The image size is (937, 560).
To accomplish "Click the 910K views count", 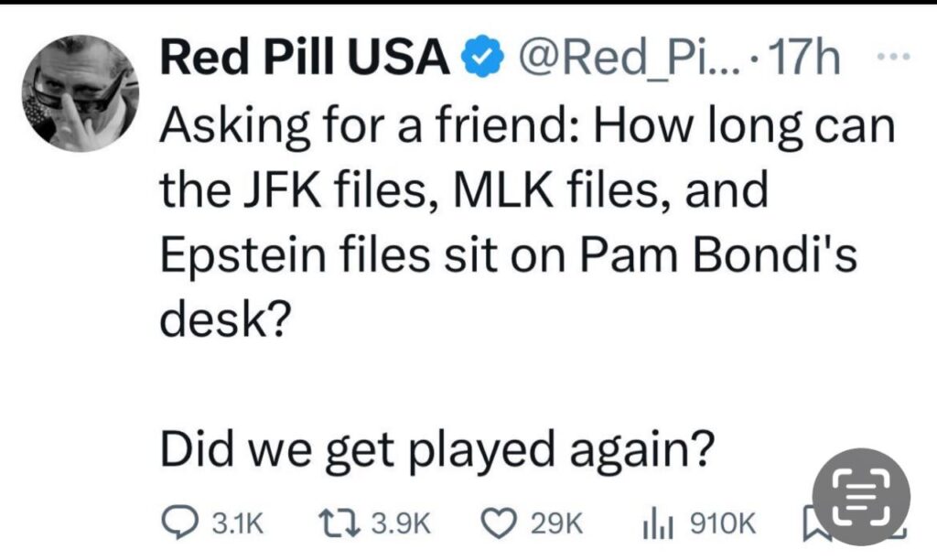I will 722,523.
